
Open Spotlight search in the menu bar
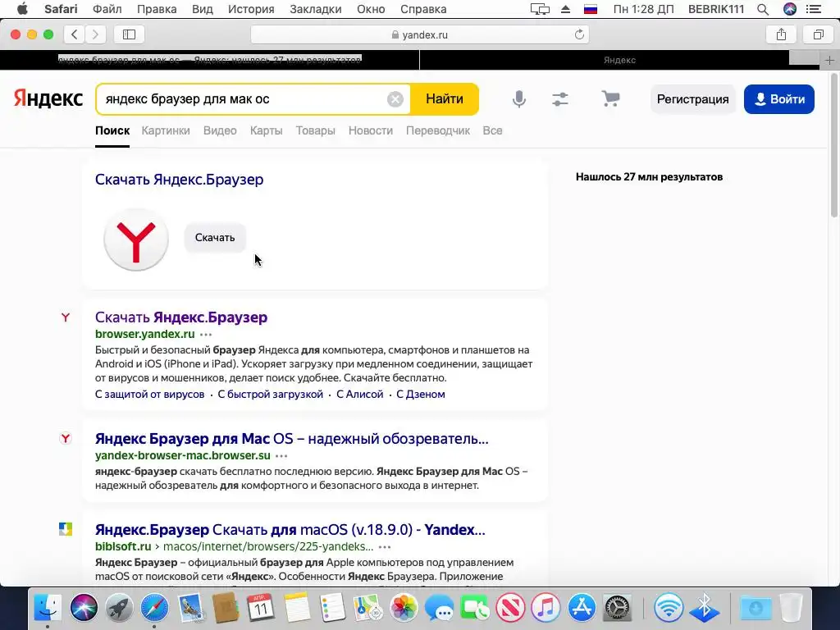click(x=763, y=9)
